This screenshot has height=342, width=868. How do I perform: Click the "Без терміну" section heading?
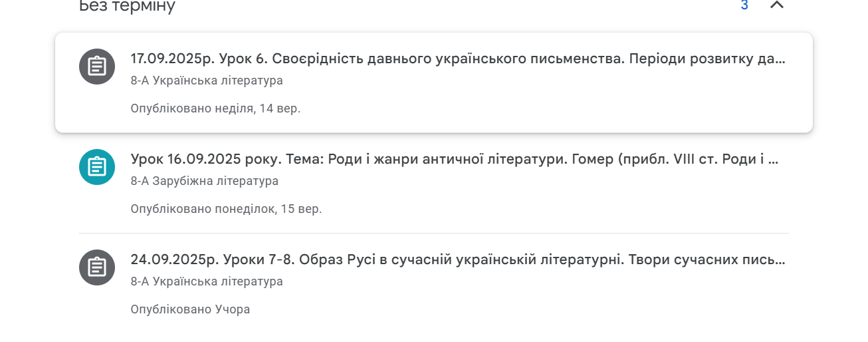coord(127,7)
